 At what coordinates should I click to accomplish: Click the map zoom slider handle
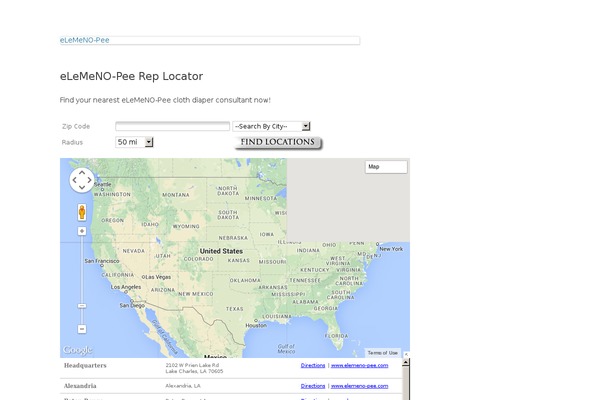[x=82, y=305]
